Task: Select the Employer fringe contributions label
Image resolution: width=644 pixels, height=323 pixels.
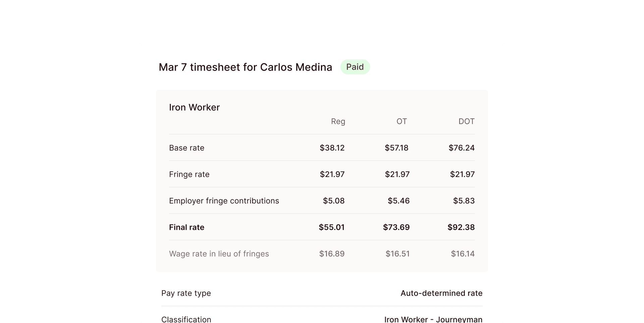Action: click(x=224, y=201)
